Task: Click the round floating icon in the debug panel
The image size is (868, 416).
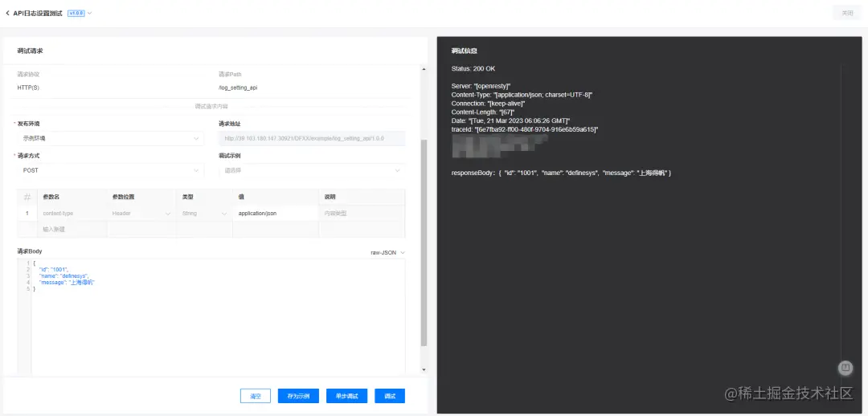Action: pyautogui.click(x=845, y=367)
